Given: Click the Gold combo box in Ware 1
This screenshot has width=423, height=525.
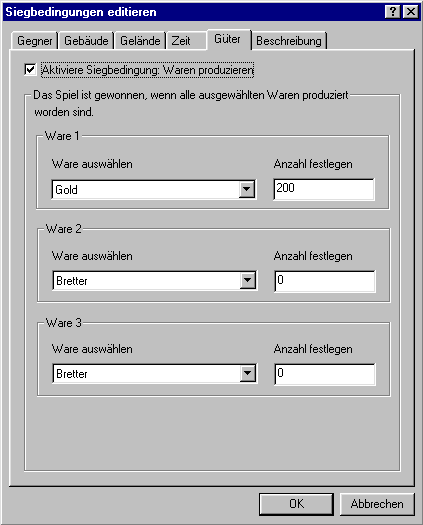Looking at the screenshot, I should click(x=154, y=190).
